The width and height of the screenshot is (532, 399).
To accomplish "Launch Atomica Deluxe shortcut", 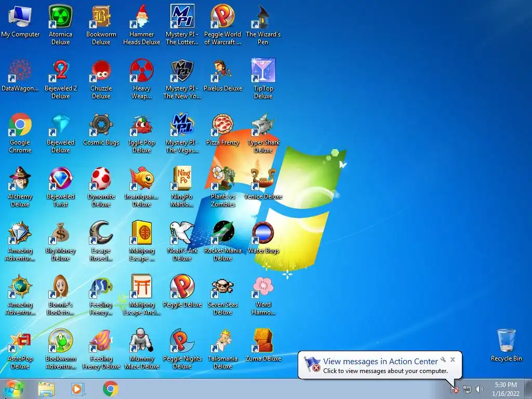I will (x=60, y=24).
